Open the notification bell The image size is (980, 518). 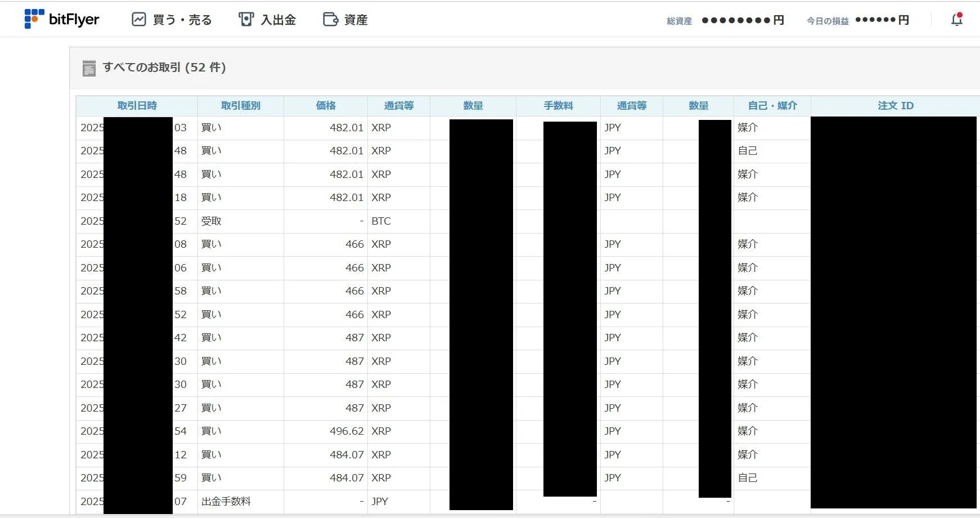point(956,19)
